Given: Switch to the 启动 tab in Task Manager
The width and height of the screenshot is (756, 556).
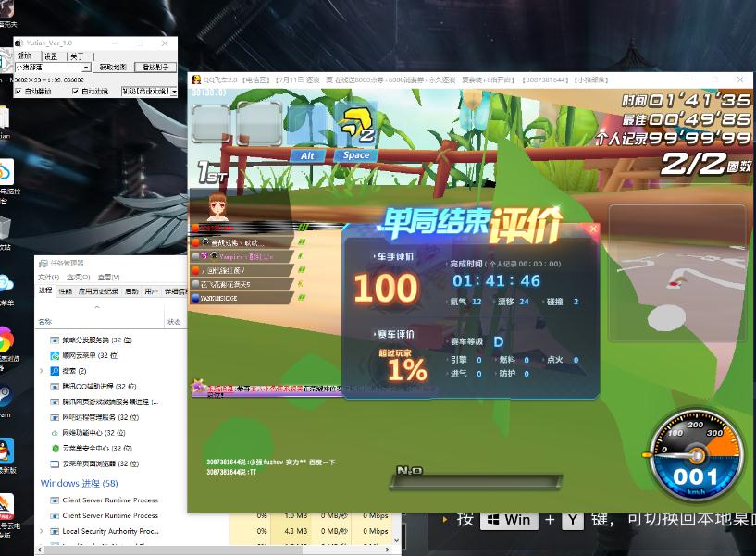Looking at the screenshot, I should tap(131, 291).
